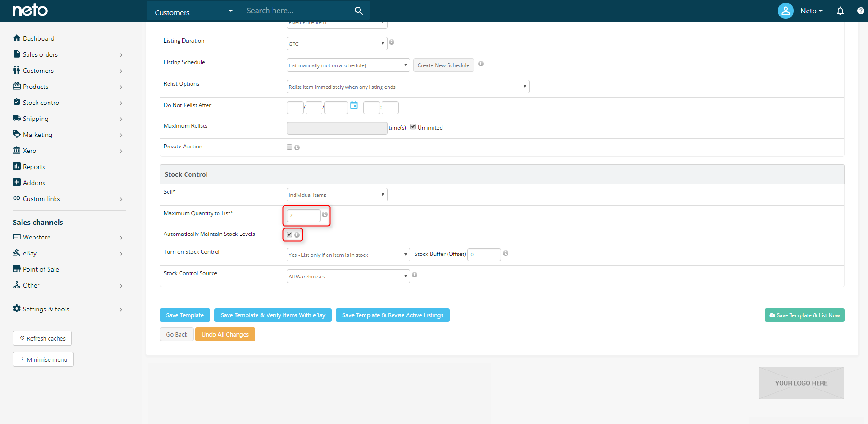Open the Products menu item
The image size is (868, 424).
[36, 87]
